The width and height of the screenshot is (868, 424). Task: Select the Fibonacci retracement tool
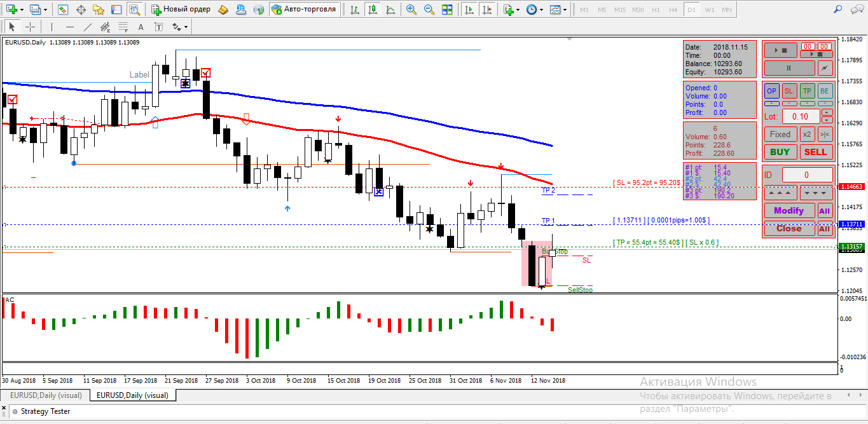(123, 27)
